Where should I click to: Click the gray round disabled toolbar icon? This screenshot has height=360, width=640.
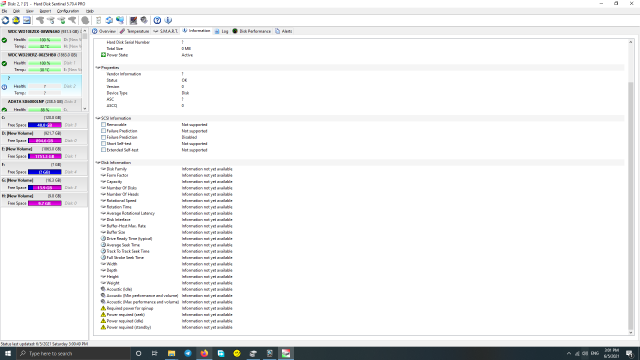(85, 20)
